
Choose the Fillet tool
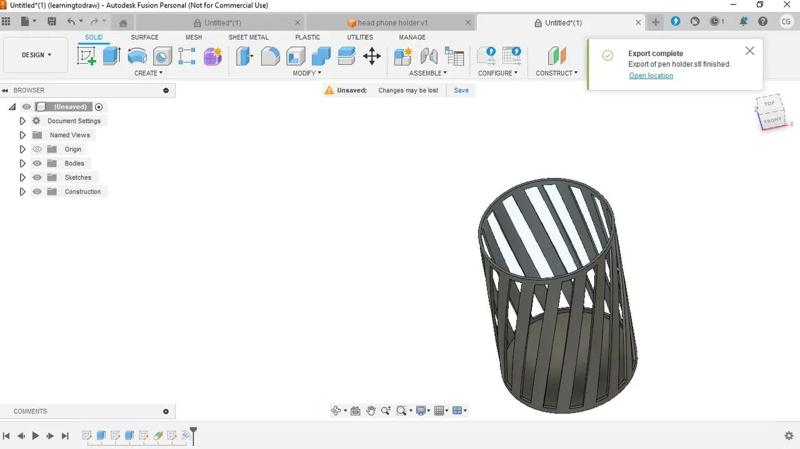270,56
